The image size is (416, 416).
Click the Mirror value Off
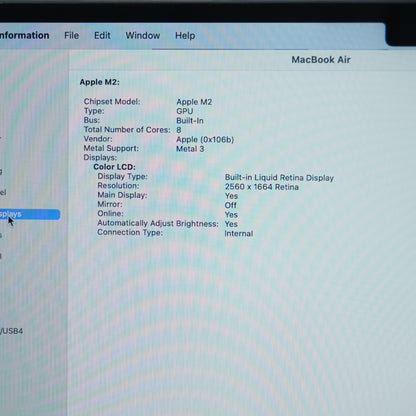[x=231, y=205]
